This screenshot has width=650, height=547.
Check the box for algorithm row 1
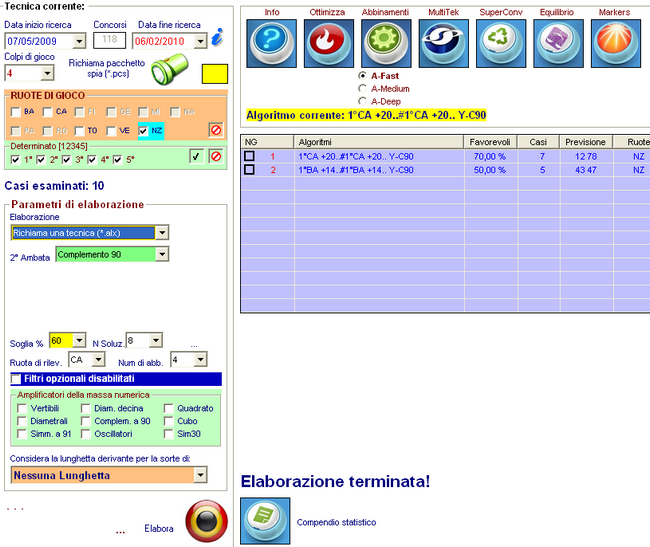click(249, 156)
